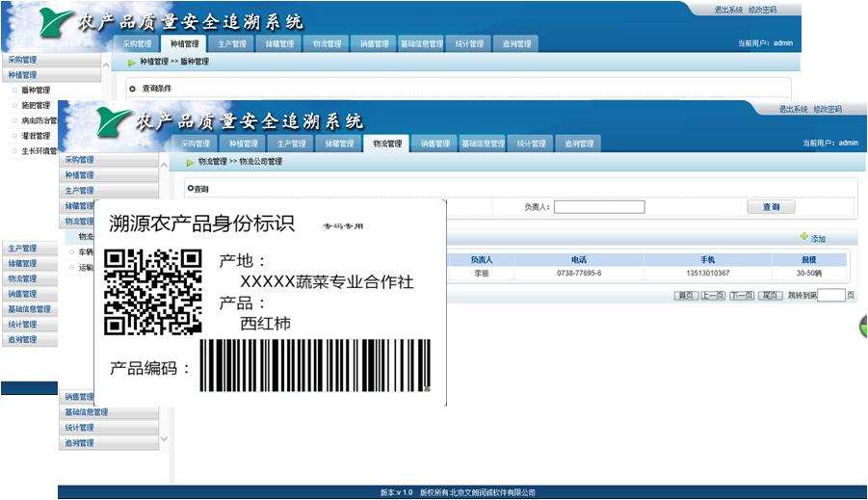The height and width of the screenshot is (500, 868).
Task: Switch to 种植管理 tab in front window
Action: [x=244, y=144]
